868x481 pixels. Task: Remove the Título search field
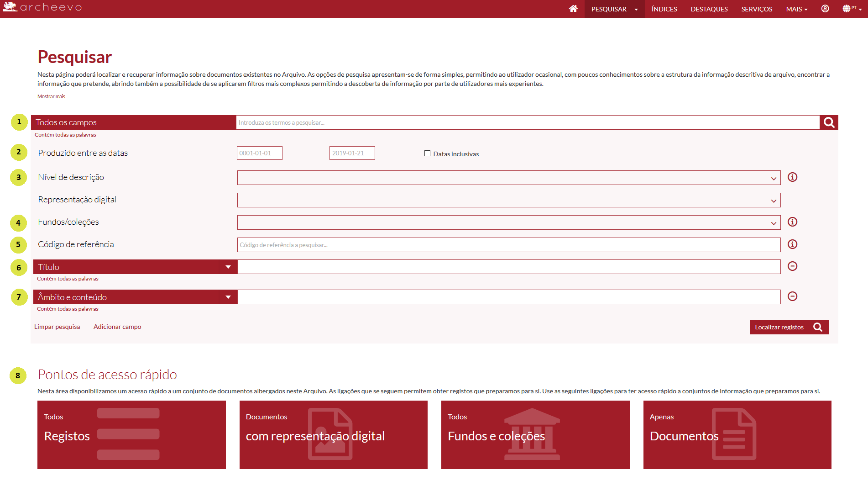792,266
